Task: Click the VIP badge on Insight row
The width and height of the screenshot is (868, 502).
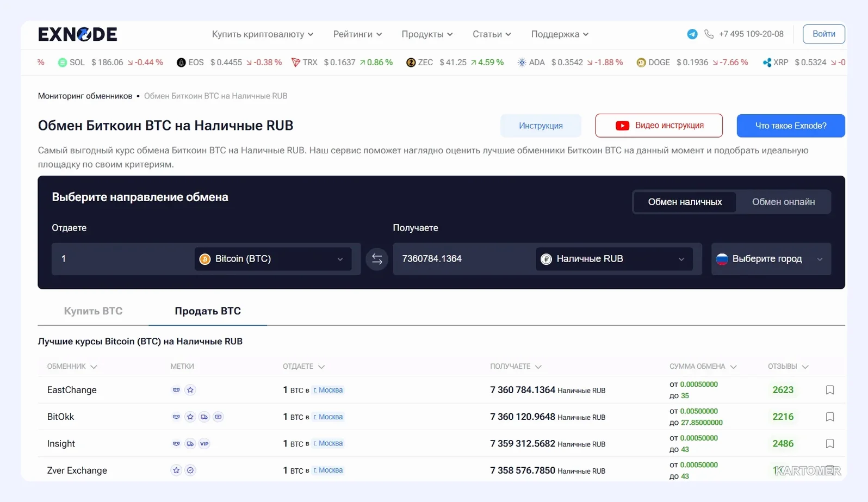Action: click(204, 444)
